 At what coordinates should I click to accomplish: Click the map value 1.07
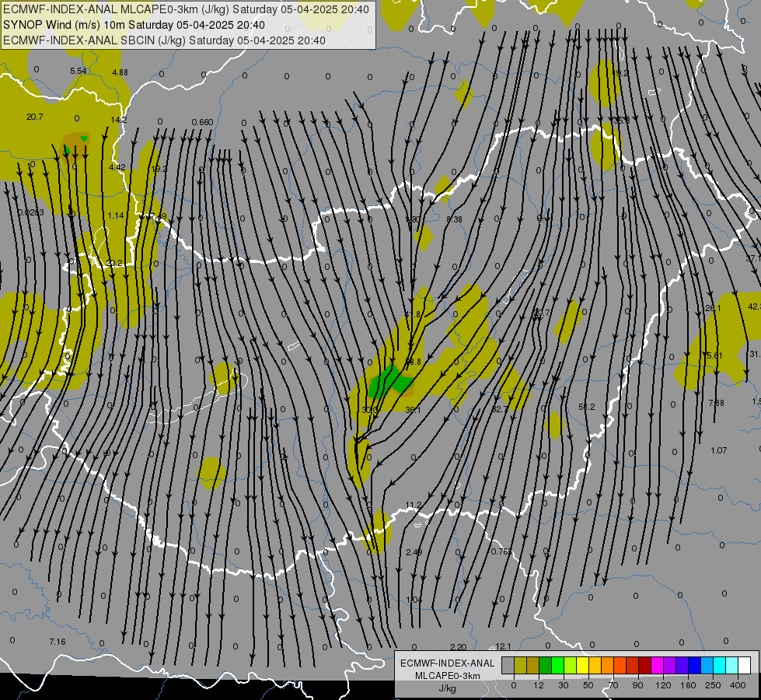[x=719, y=450]
